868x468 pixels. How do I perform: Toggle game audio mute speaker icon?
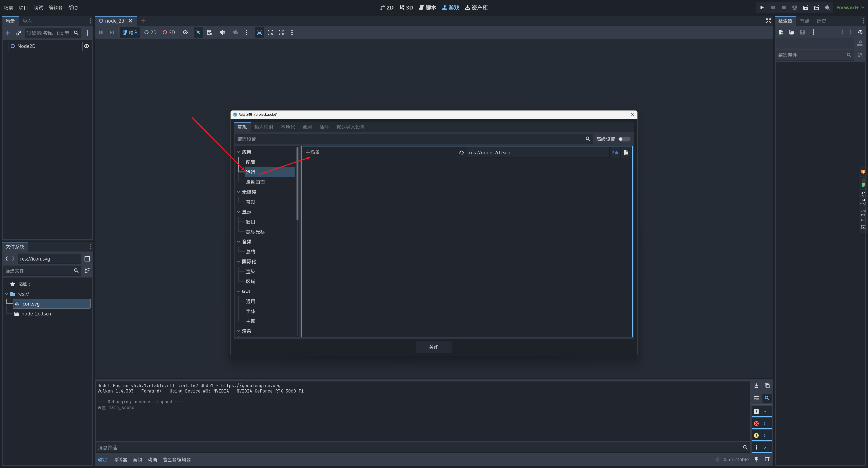click(x=222, y=32)
